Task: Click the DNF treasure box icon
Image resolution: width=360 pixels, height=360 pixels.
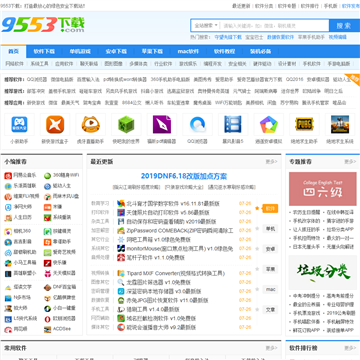Action: tap(48, 287)
